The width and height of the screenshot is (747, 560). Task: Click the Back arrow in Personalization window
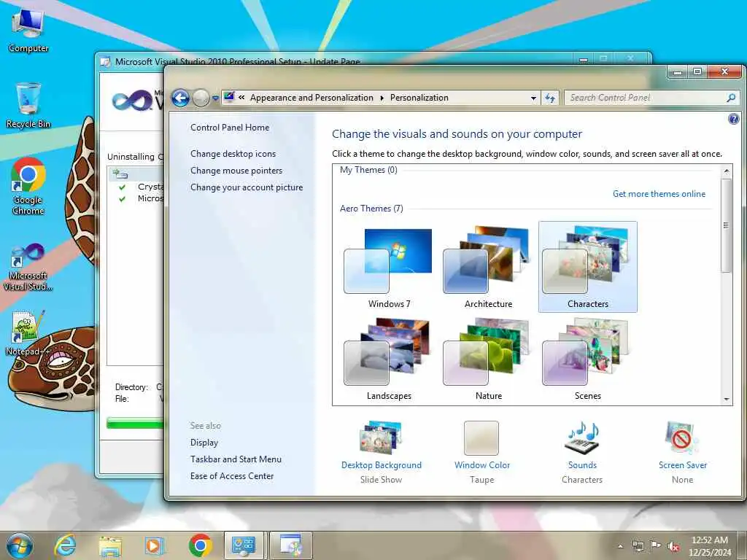181,98
